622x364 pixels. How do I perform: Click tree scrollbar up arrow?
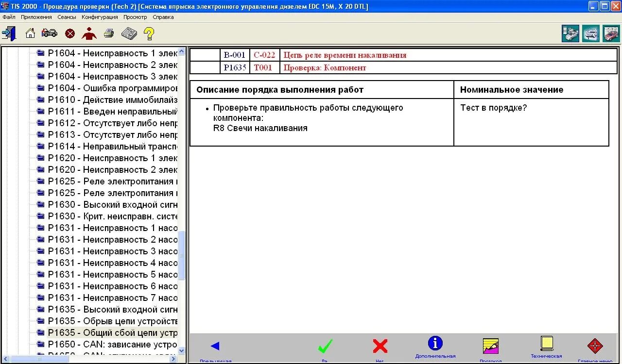click(182, 51)
